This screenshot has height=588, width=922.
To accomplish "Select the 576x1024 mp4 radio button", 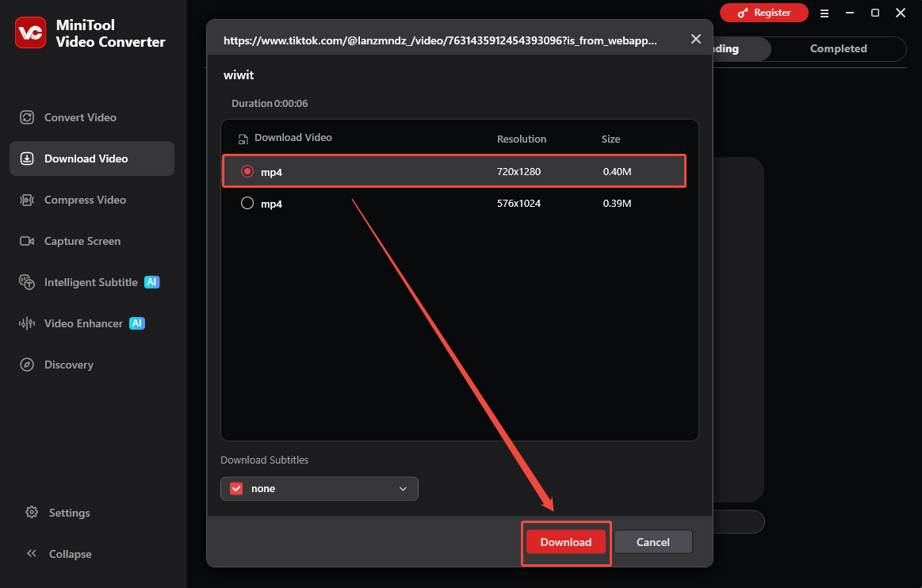I will tap(247, 203).
